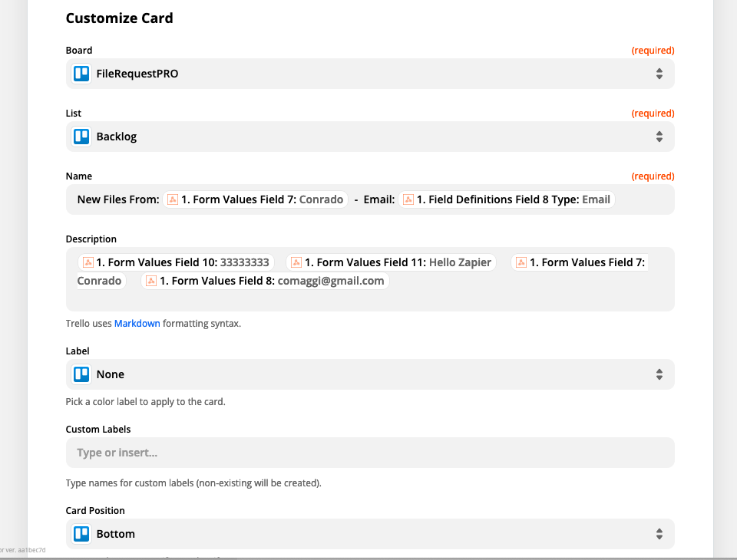Select the FileRequestPRO board value
The image size is (737, 560).
click(137, 74)
